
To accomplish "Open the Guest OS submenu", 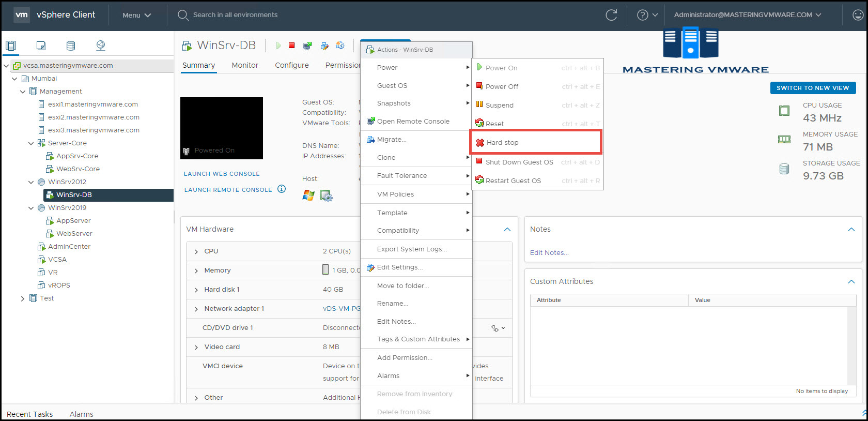I will pyautogui.click(x=416, y=85).
